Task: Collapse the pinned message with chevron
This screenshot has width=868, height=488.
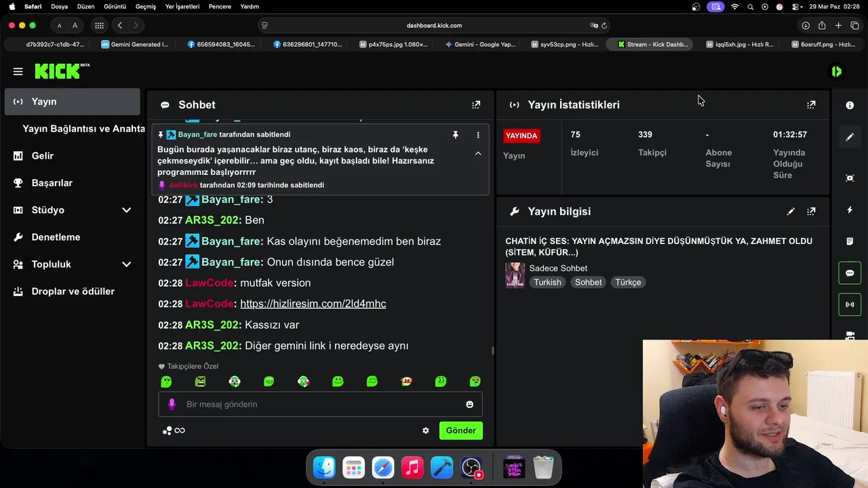Action: 478,154
